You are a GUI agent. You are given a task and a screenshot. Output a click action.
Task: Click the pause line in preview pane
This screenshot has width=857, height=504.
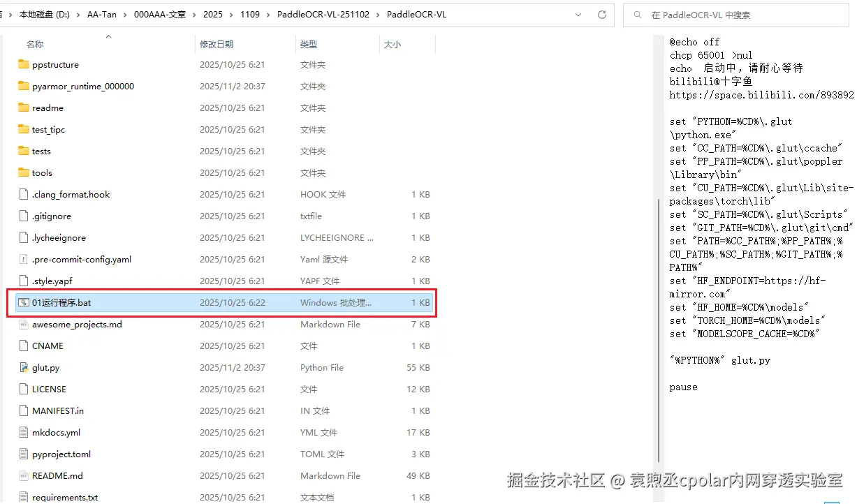click(x=683, y=387)
